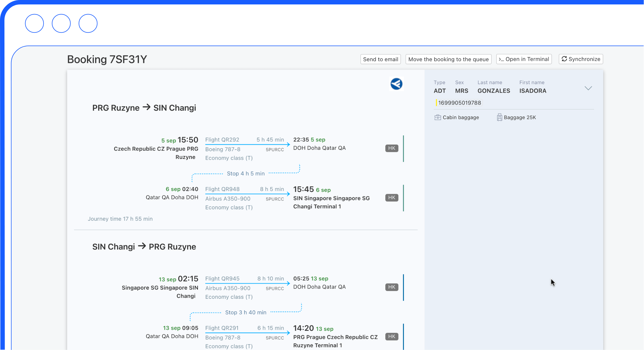This screenshot has height=350, width=644.
Task: Click the first window control circle
Action: point(34,23)
